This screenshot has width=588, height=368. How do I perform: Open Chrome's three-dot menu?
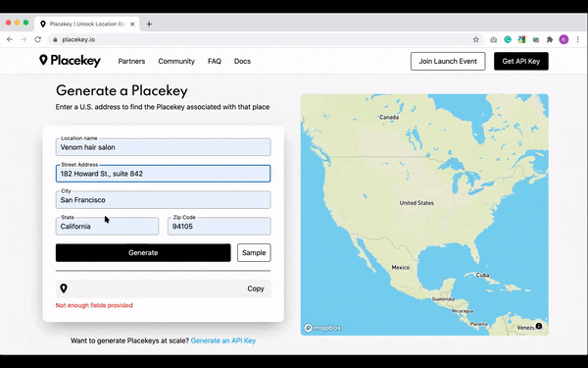click(x=578, y=39)
